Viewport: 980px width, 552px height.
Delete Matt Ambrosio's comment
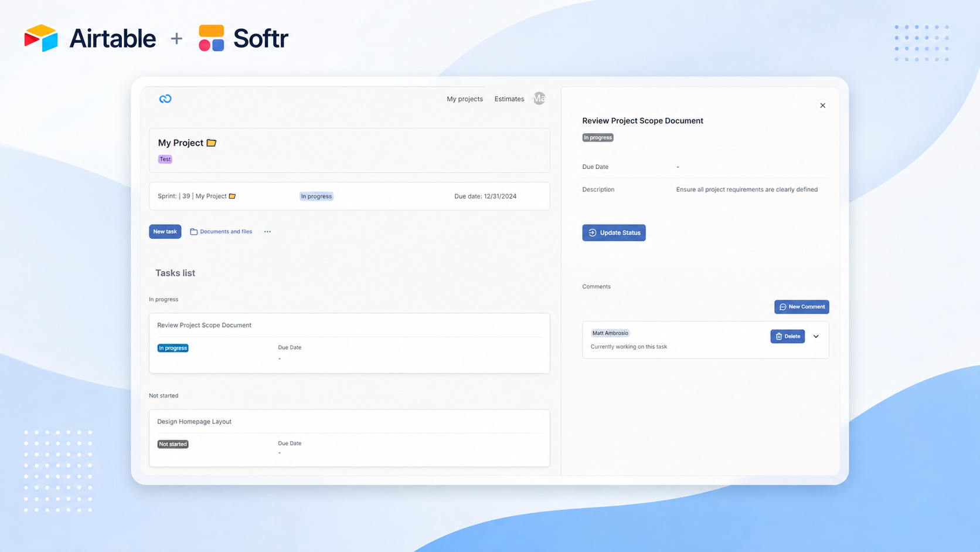tap(787, 336)
